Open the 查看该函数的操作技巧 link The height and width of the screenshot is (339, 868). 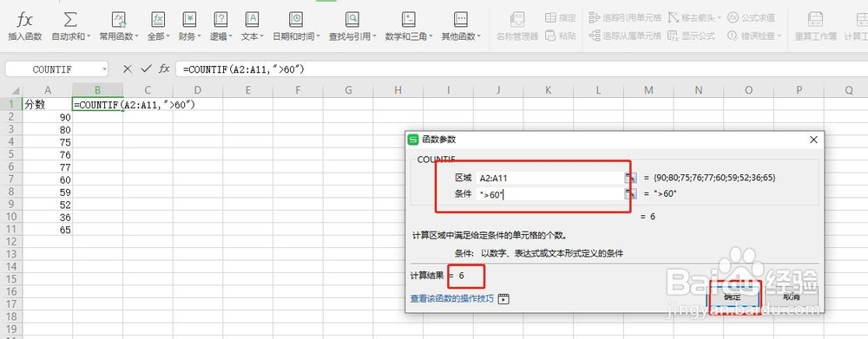click(451, 298)
